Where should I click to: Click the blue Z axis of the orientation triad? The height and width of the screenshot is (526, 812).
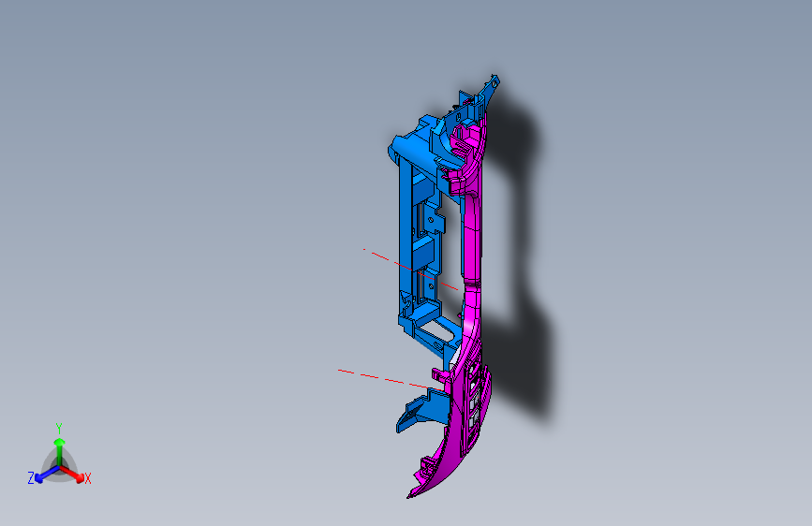(x=47, y=474)
